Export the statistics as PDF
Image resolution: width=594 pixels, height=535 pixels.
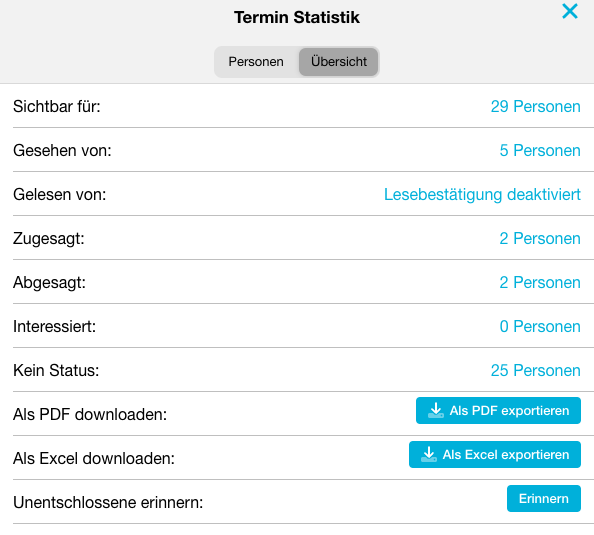coord(498,410)
